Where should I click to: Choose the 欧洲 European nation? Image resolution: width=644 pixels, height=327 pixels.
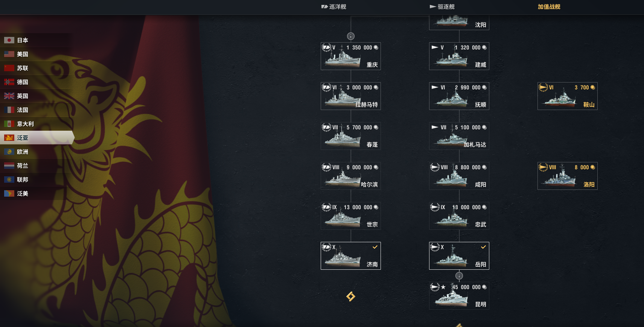pos(36,151)
